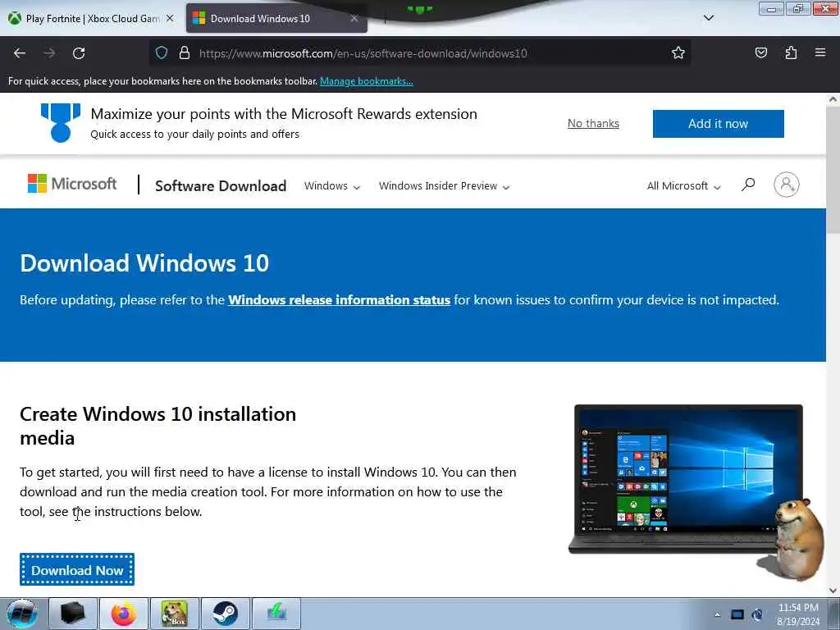
Task: Click the Download Windows 10 heading
Action: point(144,263)
